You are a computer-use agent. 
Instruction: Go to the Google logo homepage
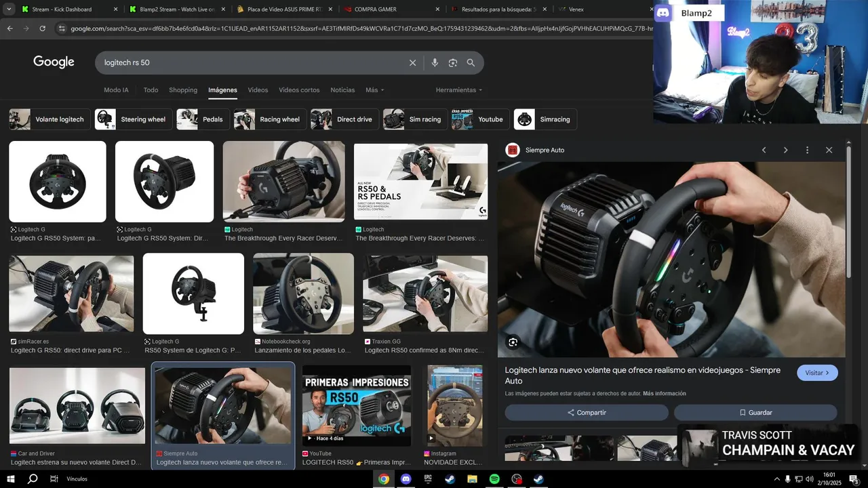click(x=54, y=62)
